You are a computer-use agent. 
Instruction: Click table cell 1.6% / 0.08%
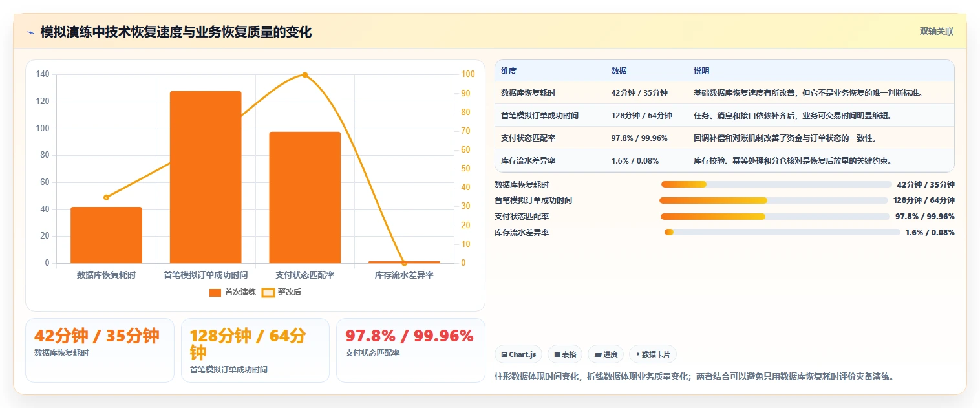coord(635,161)
